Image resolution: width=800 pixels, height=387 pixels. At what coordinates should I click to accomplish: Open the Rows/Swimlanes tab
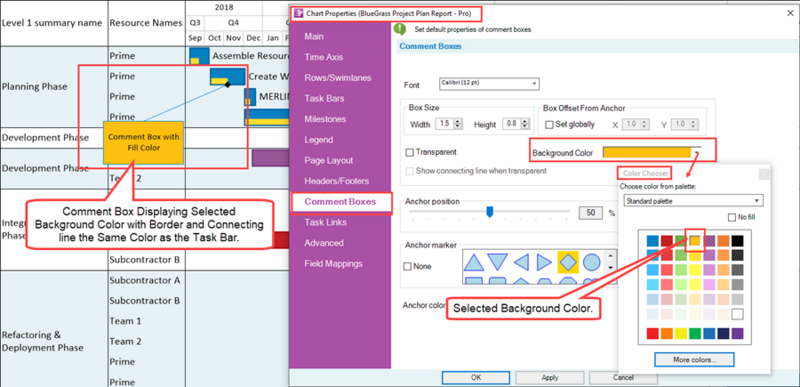tap(338, 78)
